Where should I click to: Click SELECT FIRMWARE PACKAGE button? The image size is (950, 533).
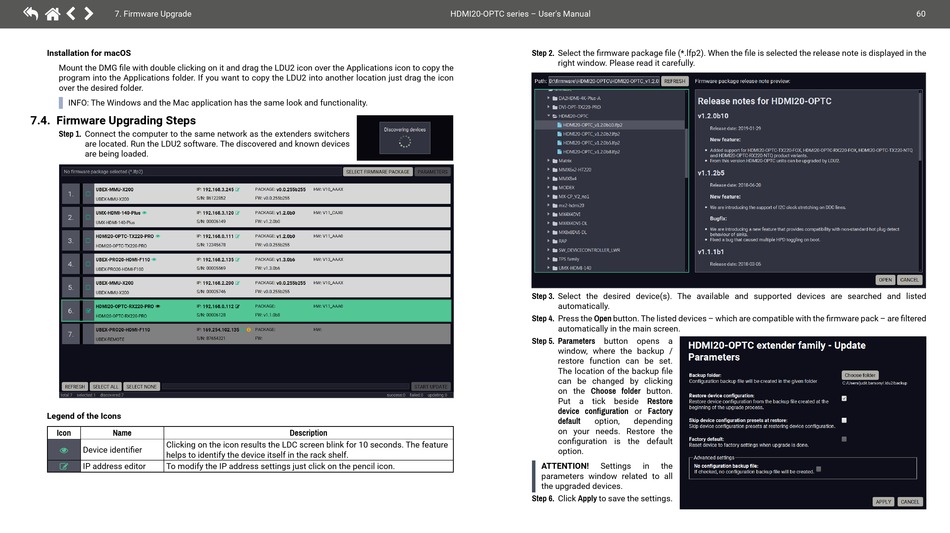(377, 172)
